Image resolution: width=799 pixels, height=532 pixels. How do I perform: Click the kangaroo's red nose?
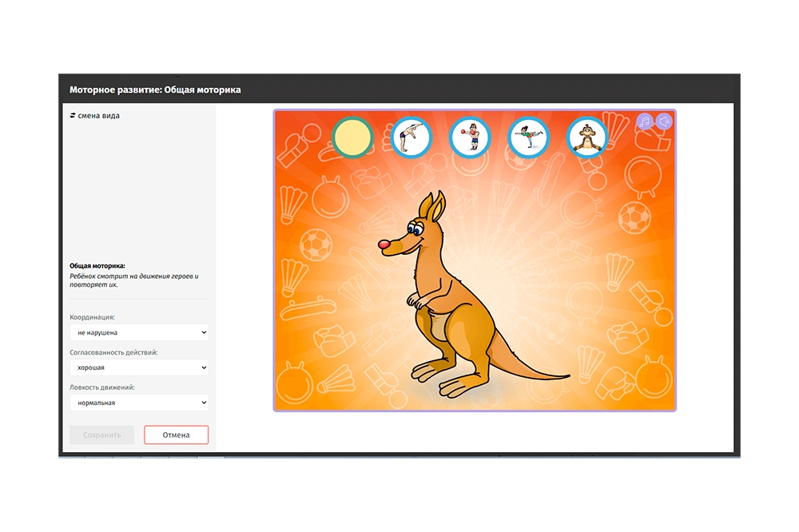click(x=384, y=244)
